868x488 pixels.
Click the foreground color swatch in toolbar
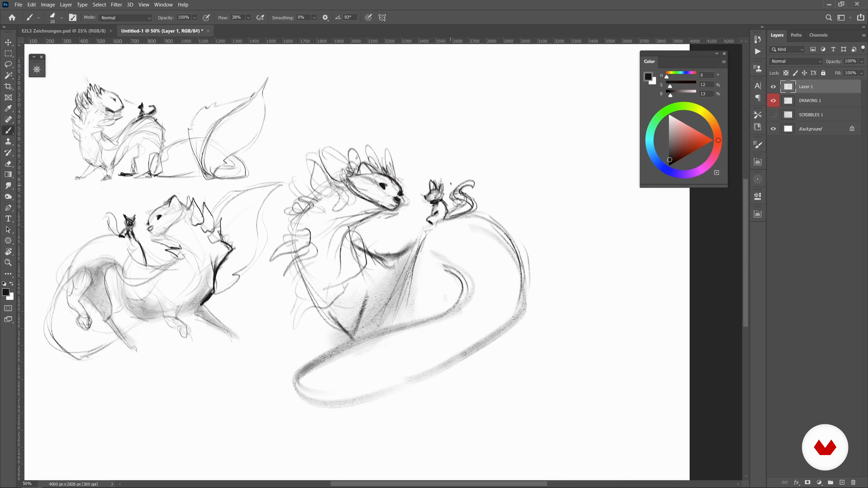pyautogui.click(x=5, y=292)
